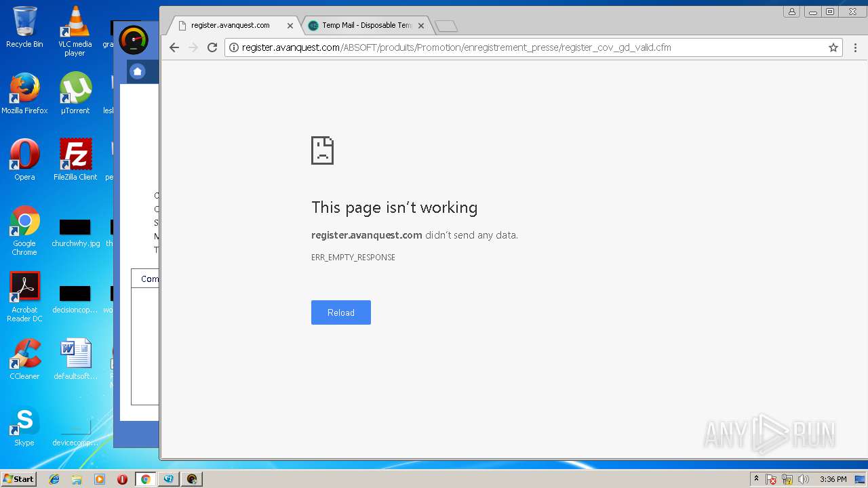Select the devicecomp... desktop file

[75, 432]
